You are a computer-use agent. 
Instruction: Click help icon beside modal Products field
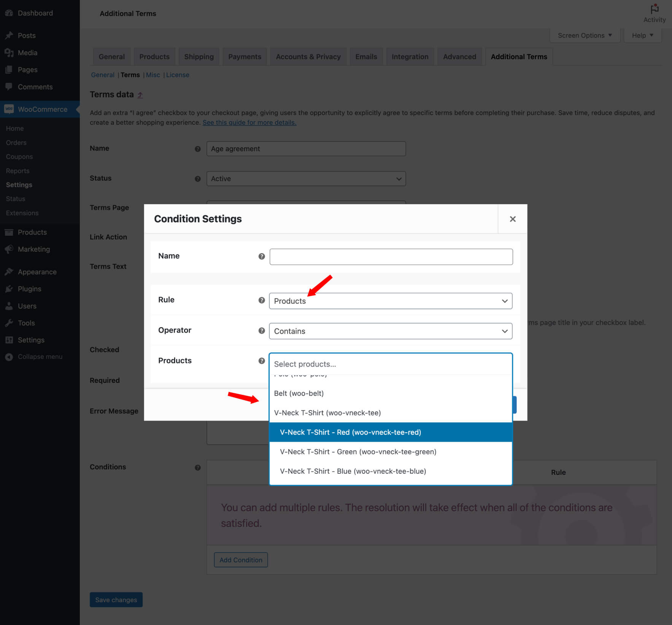(x=262, y=361)
